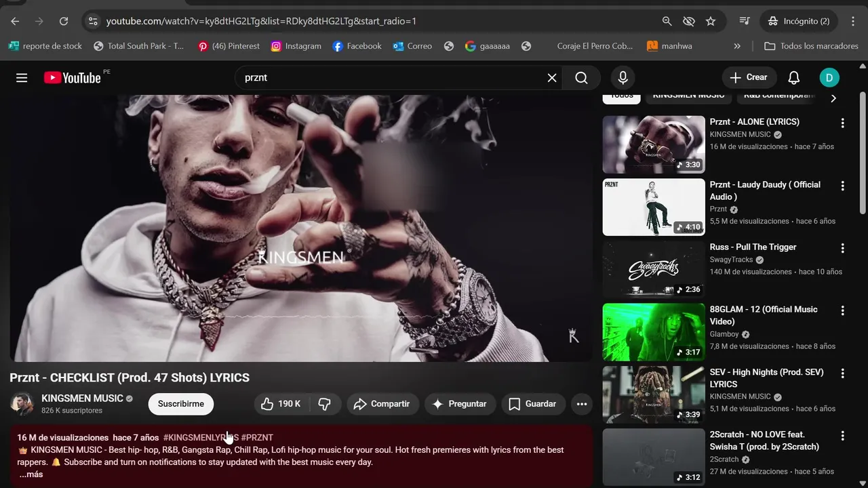
Task: Click the Glamboy channel name
Action: tap(724, 334)
